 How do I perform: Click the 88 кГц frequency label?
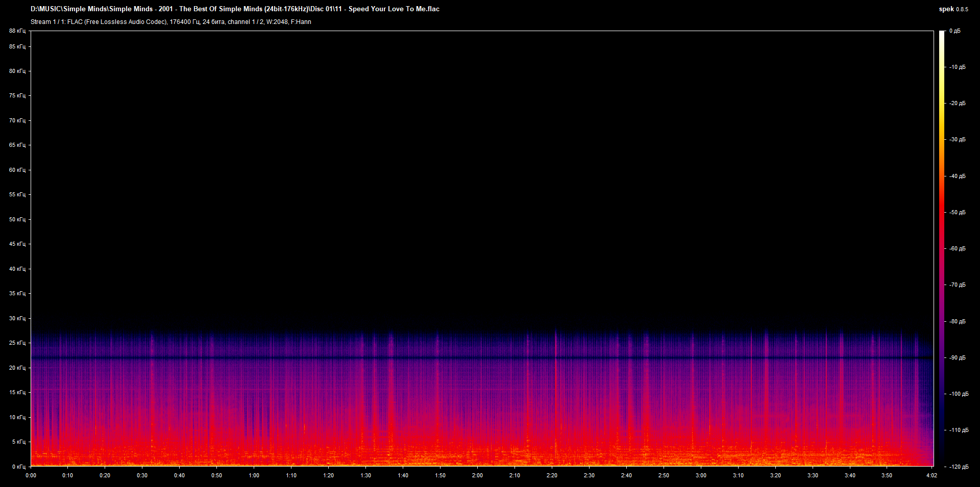(x=17, y=31)
